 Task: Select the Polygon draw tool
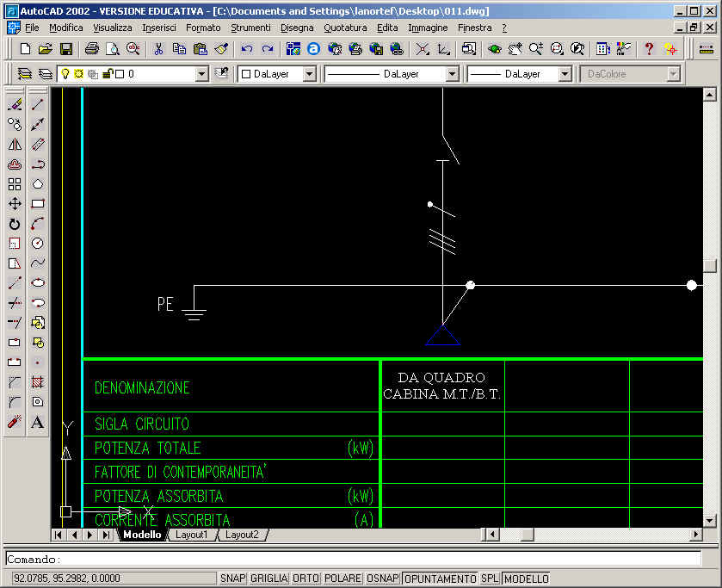(38, 184)
